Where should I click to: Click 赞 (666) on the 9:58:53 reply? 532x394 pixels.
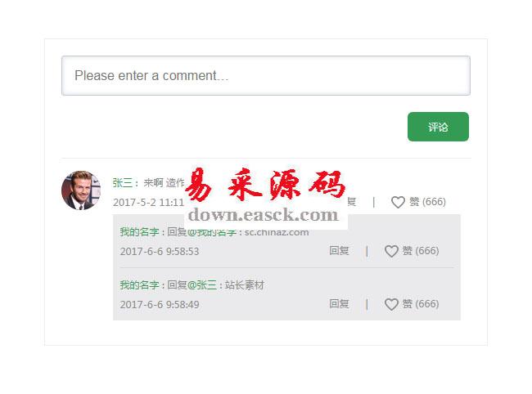[421, 251]
